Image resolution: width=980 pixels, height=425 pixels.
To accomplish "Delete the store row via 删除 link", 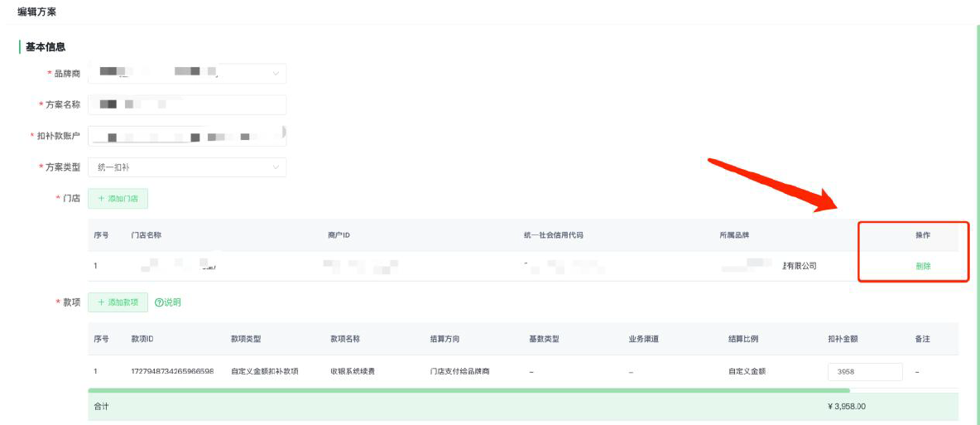I will [x=922, y=266].
